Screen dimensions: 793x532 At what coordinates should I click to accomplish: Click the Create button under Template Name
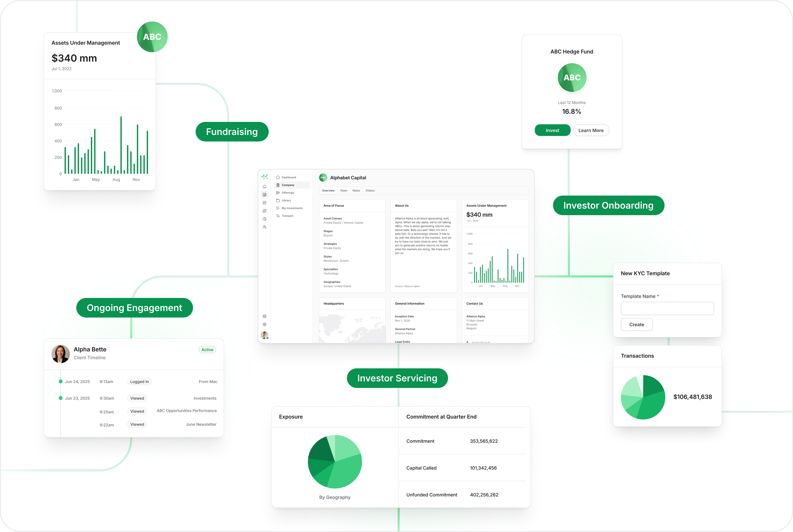[x=636, y=324]
